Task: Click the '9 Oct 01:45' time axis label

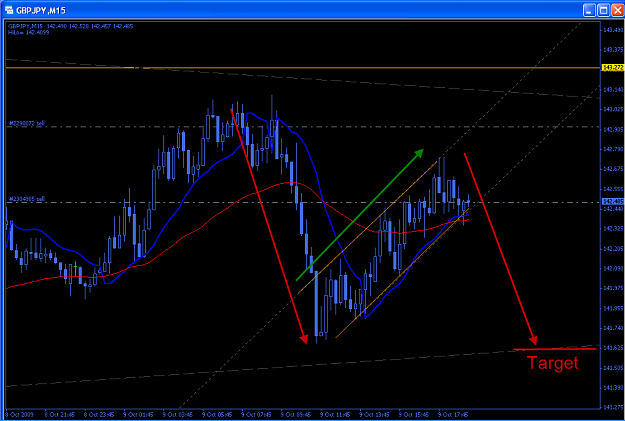Action: tap(138, 415)
